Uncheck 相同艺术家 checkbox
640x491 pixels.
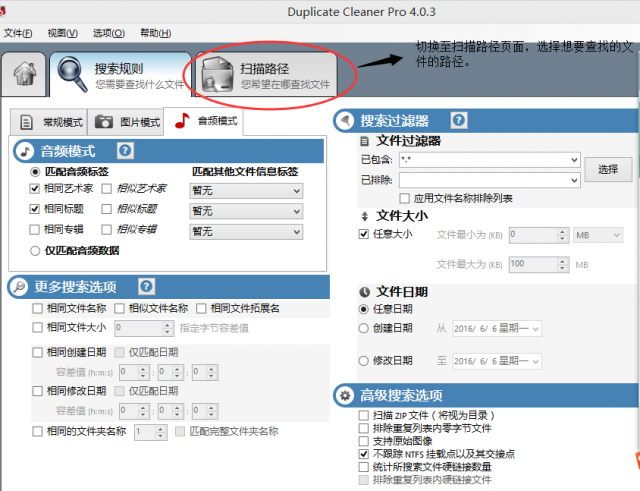34,189
